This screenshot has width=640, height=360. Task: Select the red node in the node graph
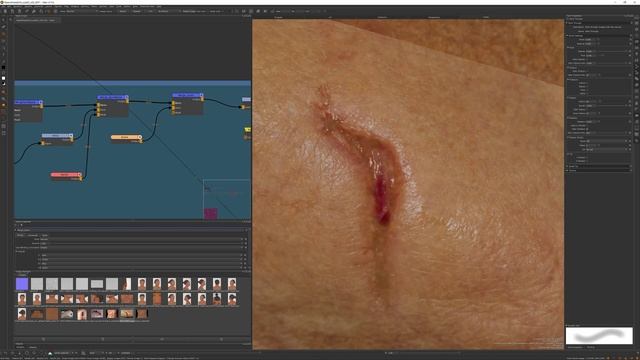click(66, 175)
